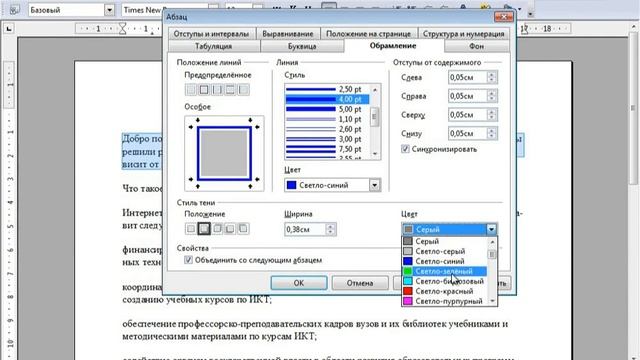Switch to the Табуляция tab
Image resolution: width=640 pixels, height=360 pixels.
[x=213, y=46]
